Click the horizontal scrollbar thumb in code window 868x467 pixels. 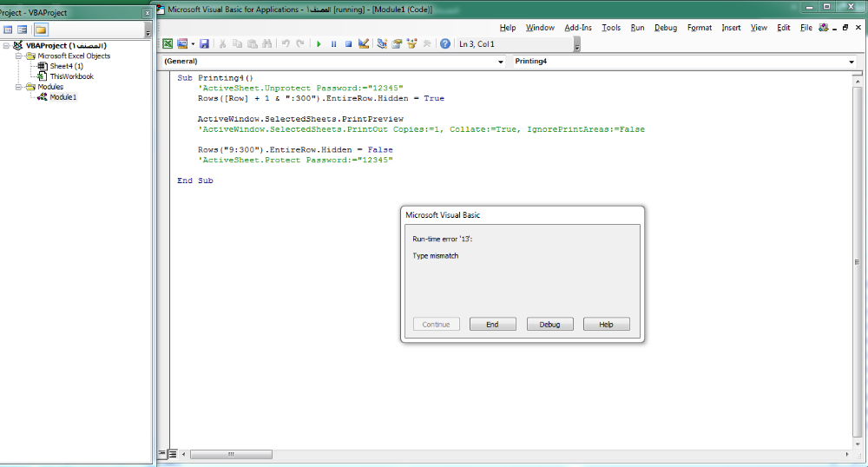tap(231, 454)
